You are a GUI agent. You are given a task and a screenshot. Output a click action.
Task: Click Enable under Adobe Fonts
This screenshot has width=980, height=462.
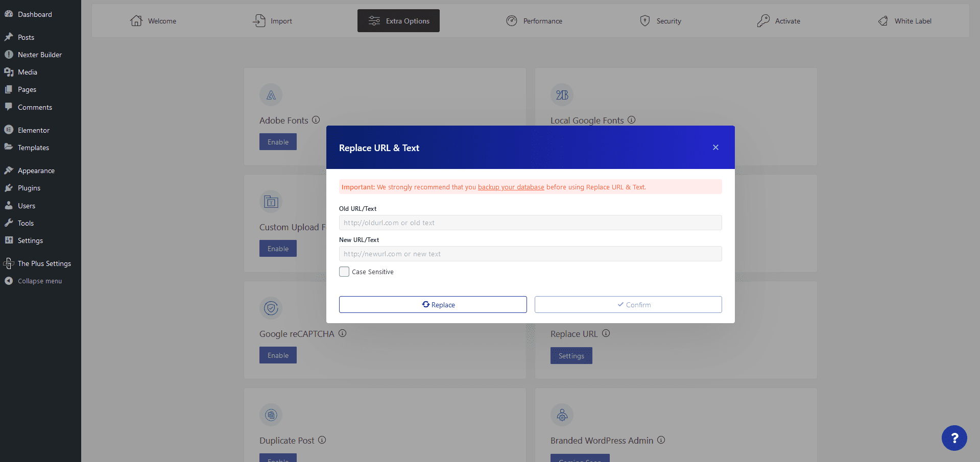(278, 142)
